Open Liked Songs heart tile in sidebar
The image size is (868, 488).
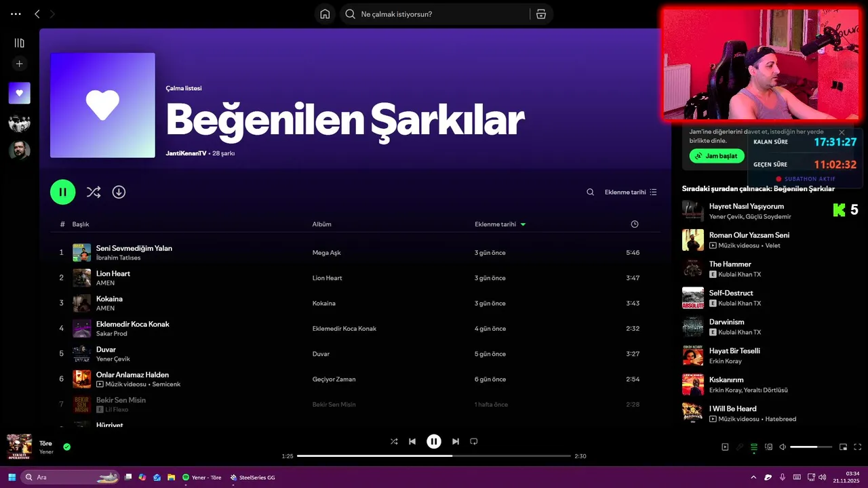point(19,93)
